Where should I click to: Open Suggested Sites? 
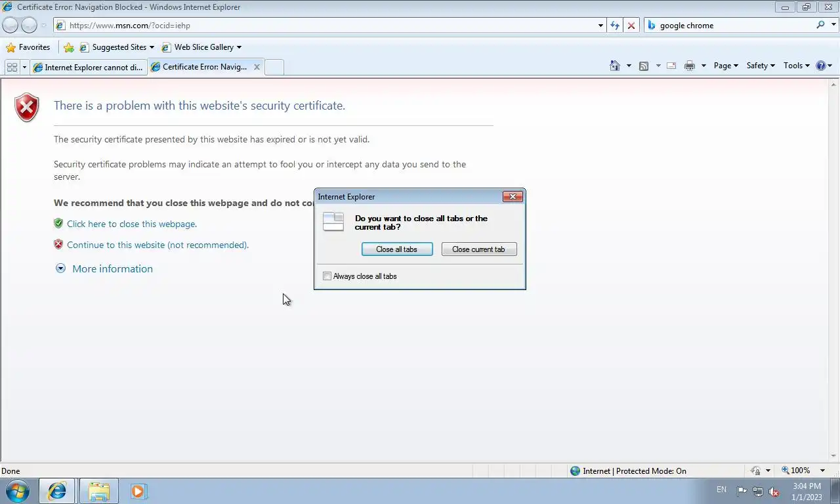pyautogui.click(x=117, y=47)
